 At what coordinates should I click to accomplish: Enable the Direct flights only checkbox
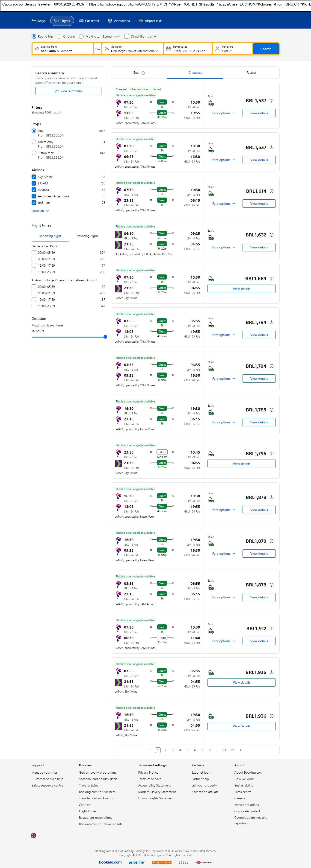(127, 36)
